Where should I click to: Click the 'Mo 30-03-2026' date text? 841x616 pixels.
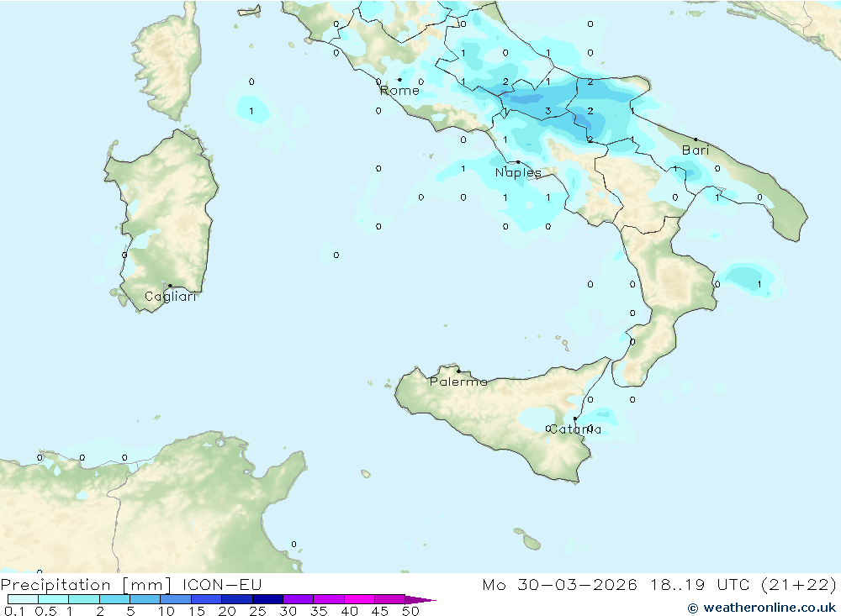tap(560, 584)
